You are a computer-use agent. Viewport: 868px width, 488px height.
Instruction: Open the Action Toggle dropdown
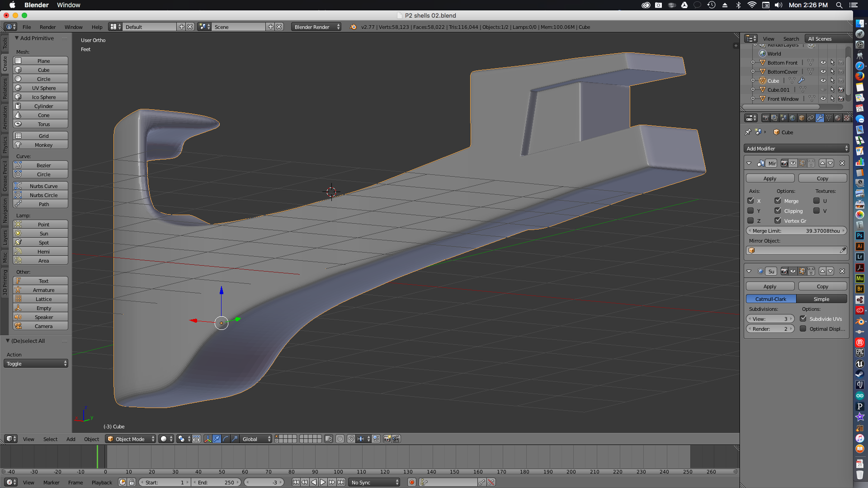click(x=36, y=363)
